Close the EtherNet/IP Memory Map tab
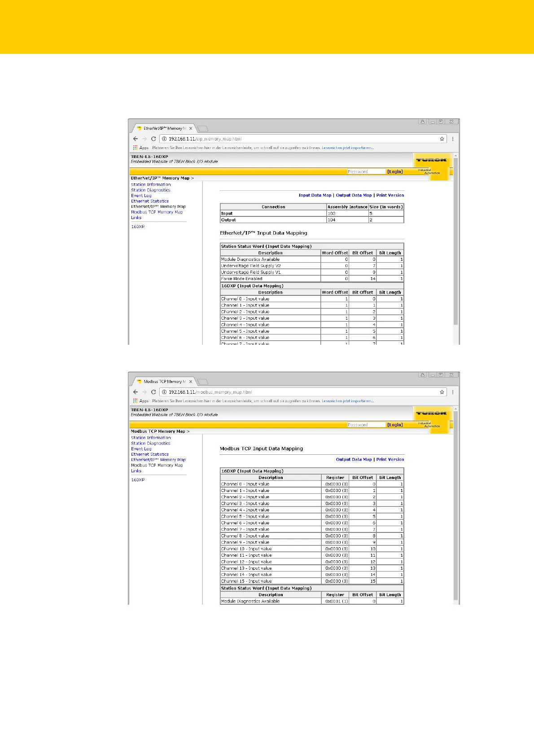The image size is (534, 756). [191, 128]
